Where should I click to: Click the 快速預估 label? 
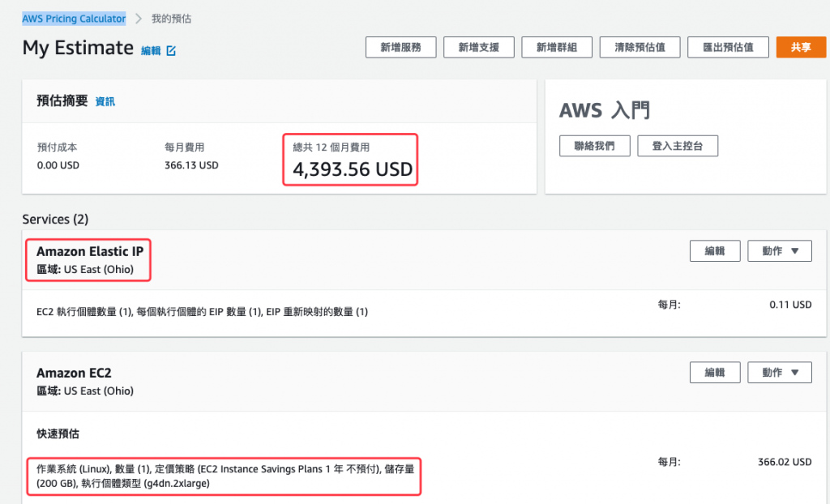click(x=58, y=434)
